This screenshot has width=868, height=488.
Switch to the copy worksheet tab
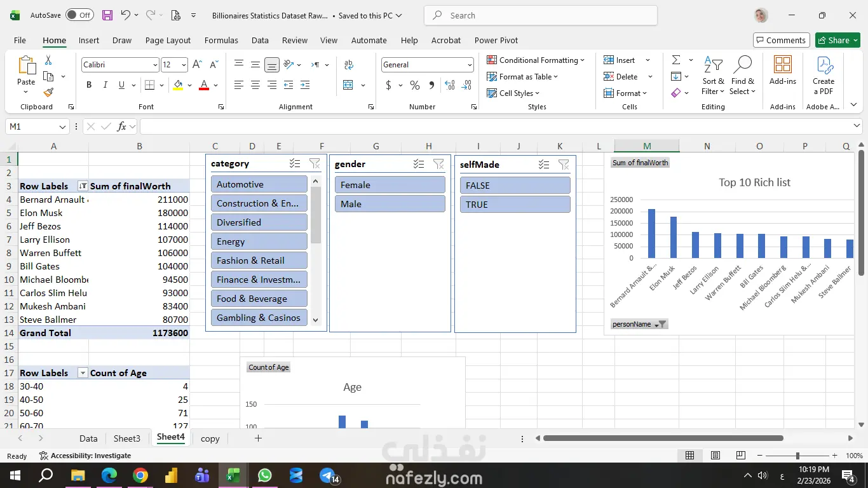point(210,438)
